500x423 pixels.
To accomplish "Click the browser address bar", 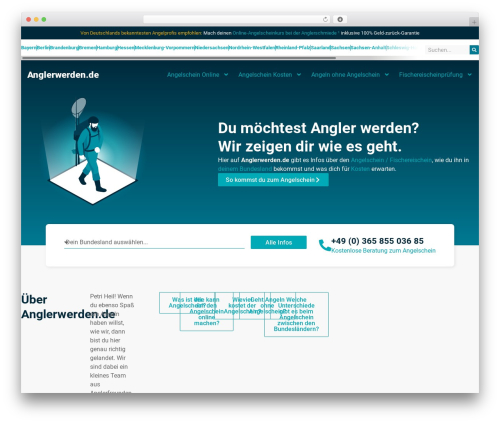I will [x=237, y=19].
